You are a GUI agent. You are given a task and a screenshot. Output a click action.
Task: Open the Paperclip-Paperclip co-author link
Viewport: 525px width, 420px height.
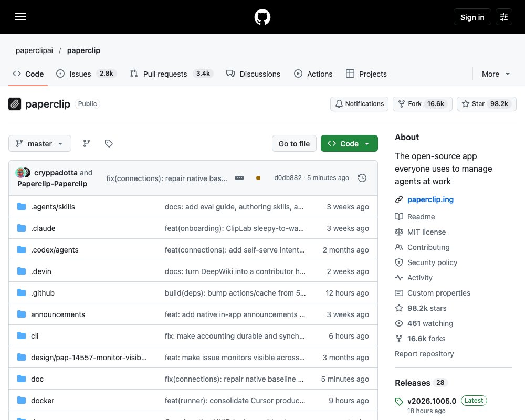tap(52, 184)
